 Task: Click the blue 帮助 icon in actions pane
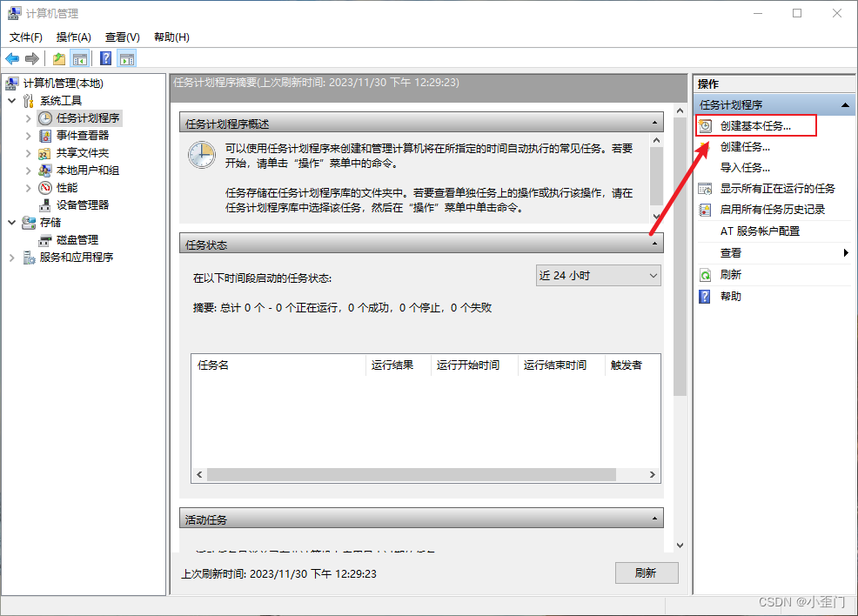pyautogui.click(x=706, y=297)
